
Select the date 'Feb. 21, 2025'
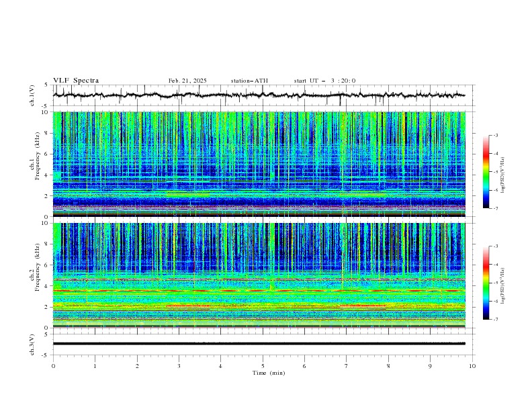(187, 81)
